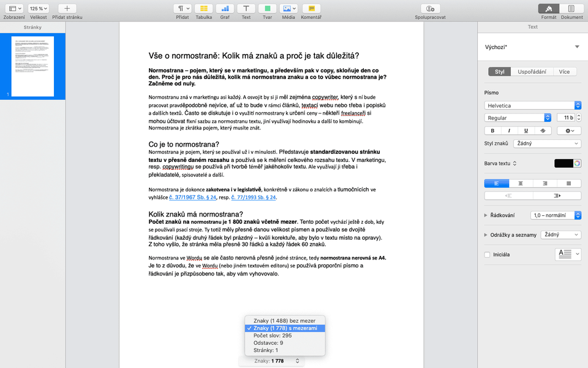Add a text box via Text icon
Viewport: 588px width, 368px height.
click(x=246, y=9)
